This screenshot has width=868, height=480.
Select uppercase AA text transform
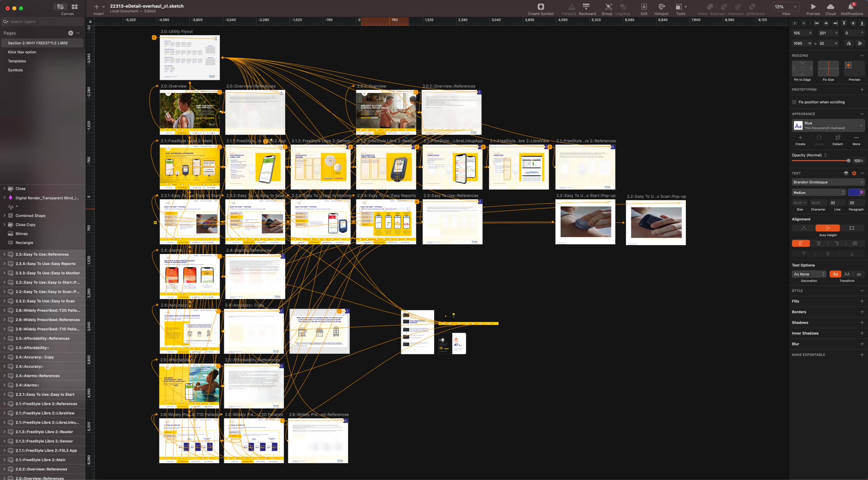(847, 274)
